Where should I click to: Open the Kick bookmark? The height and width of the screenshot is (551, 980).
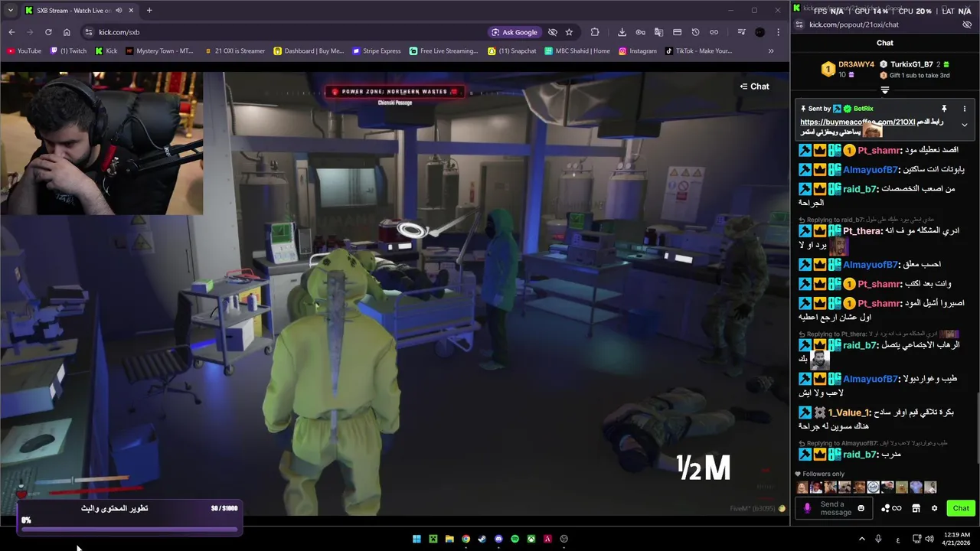[x=106, y=51]
